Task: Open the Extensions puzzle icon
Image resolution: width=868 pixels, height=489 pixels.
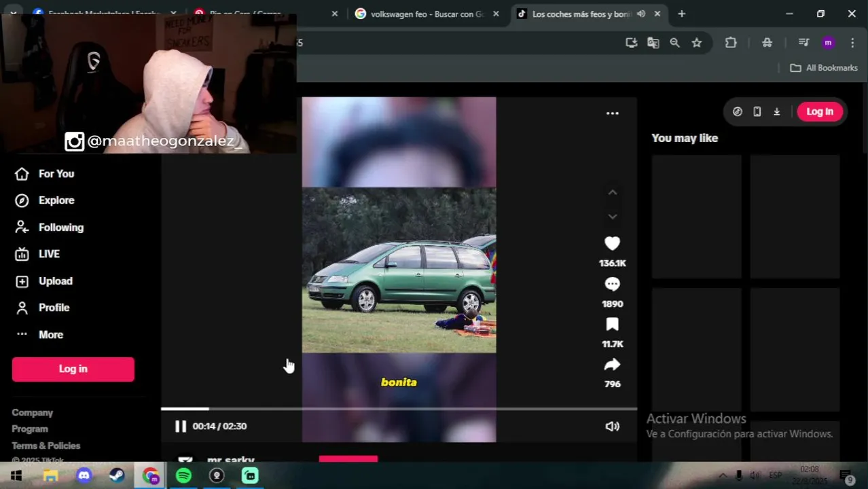Action: (x=731, y=43)
